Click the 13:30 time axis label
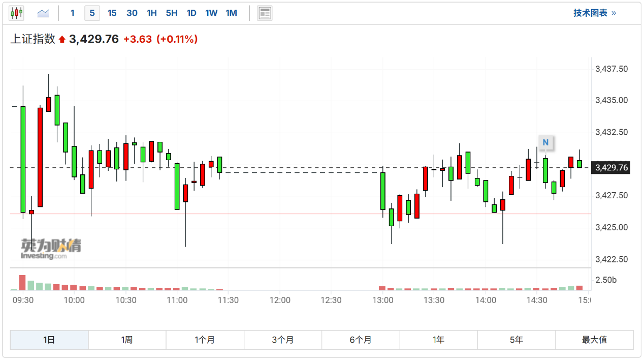 [x=434, y=300]
